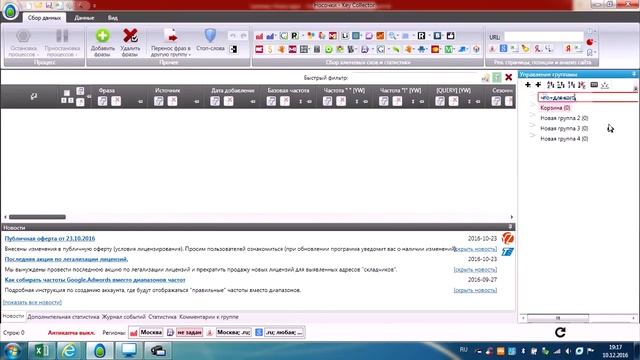This screenshot has width=640, height=360.
Task: Open Последняя акция по легализации лицензий link
Action: [x=66, y=259]
